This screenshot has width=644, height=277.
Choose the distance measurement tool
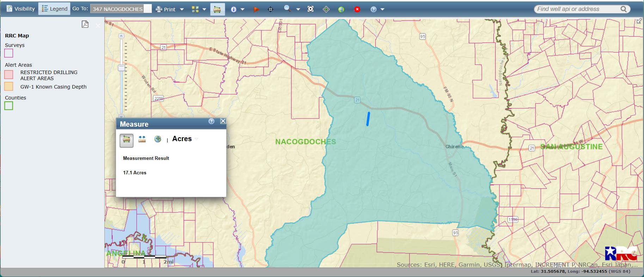(x=142, y=139)
